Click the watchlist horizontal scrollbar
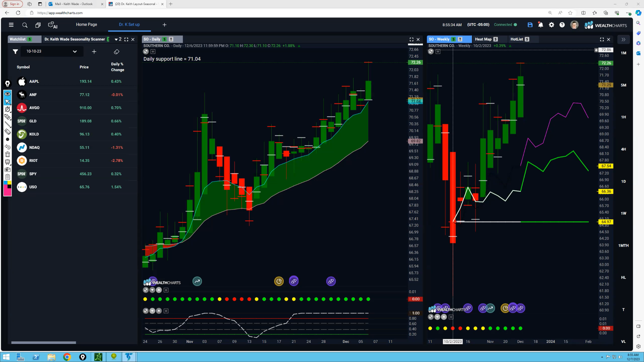This screenshot has height=362, width=644. pyautogui.click(x=44, y=343)
